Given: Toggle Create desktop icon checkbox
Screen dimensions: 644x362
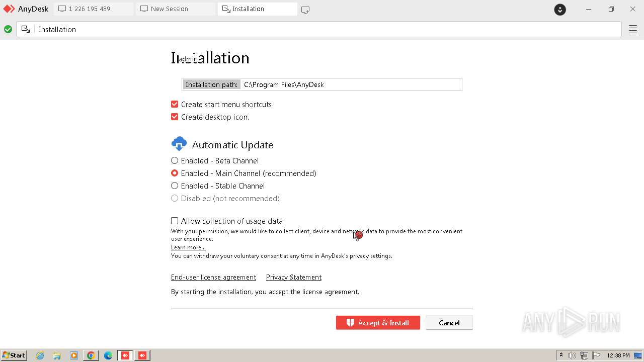Looking at the screenshot, I should coord(175,117).
